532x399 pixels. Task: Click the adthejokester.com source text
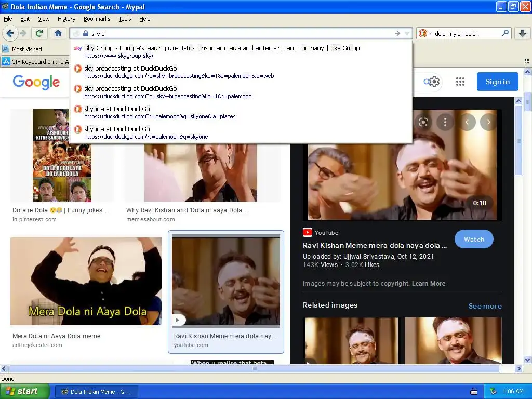[37, 345]
